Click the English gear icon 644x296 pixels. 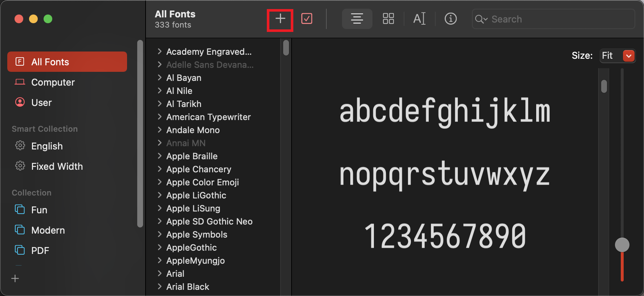tap(20, 145)
